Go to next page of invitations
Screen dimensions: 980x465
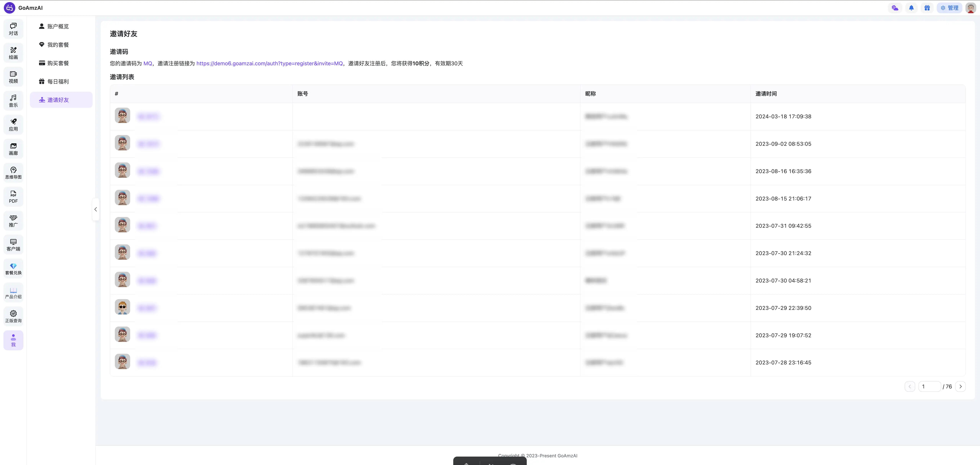click(x=960, y=387)
